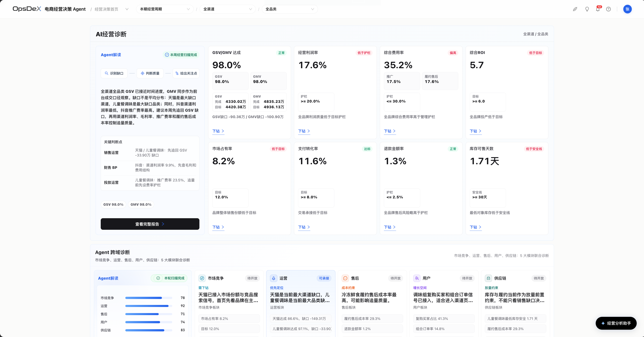Drill down on 综合费用率 card

390,131
